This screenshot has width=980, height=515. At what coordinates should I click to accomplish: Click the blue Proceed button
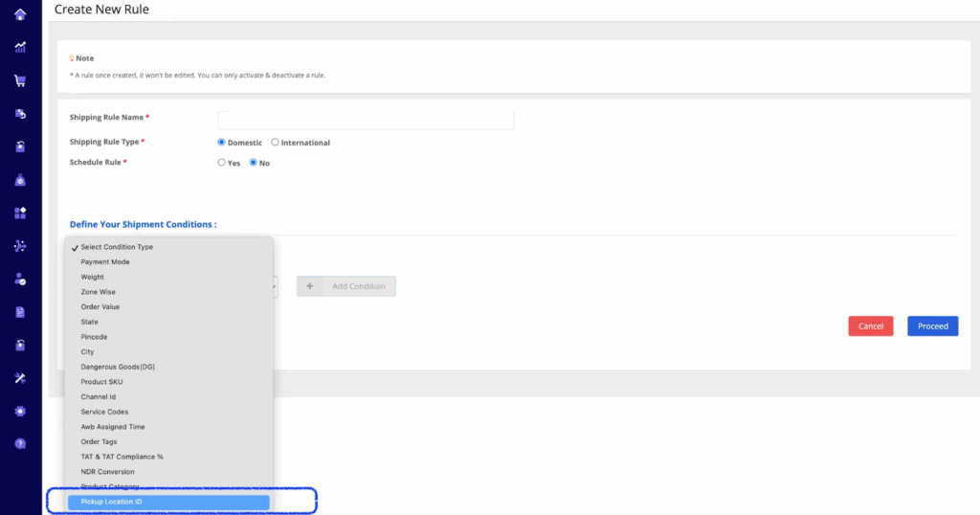[x=932, y=326]
